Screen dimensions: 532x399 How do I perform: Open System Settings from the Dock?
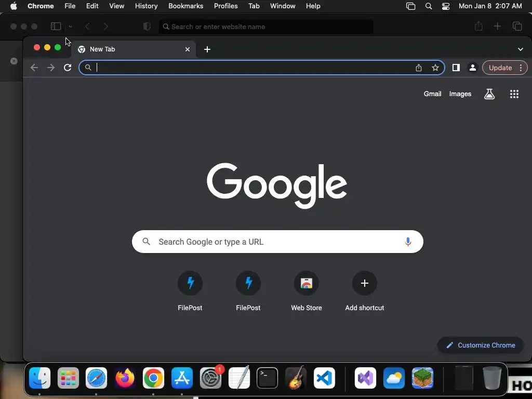(210, 378)
